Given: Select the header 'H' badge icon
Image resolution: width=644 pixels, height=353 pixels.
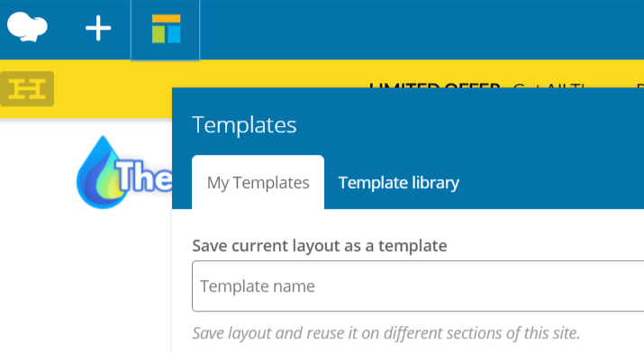Looking at the screenshot, I should pos(27,88).
